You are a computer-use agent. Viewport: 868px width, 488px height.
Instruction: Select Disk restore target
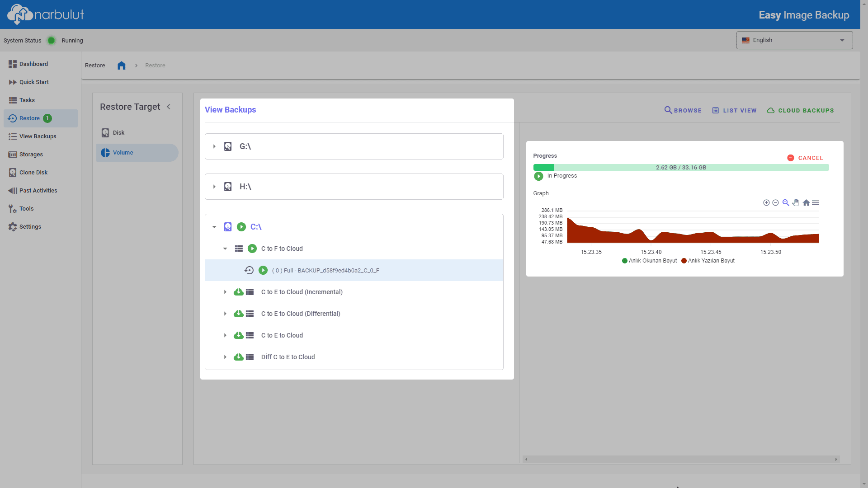point(137,133)
